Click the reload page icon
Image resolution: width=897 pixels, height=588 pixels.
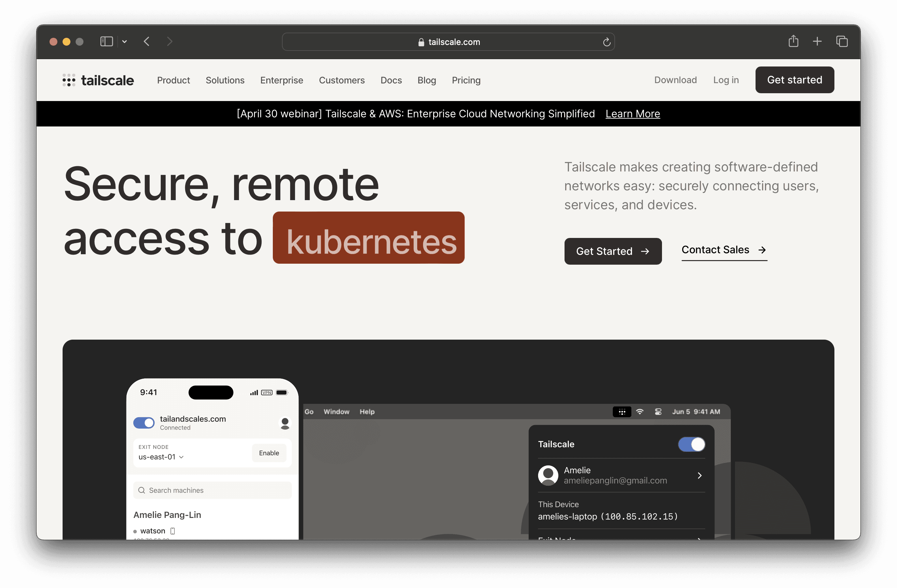[x=606, y=42]
